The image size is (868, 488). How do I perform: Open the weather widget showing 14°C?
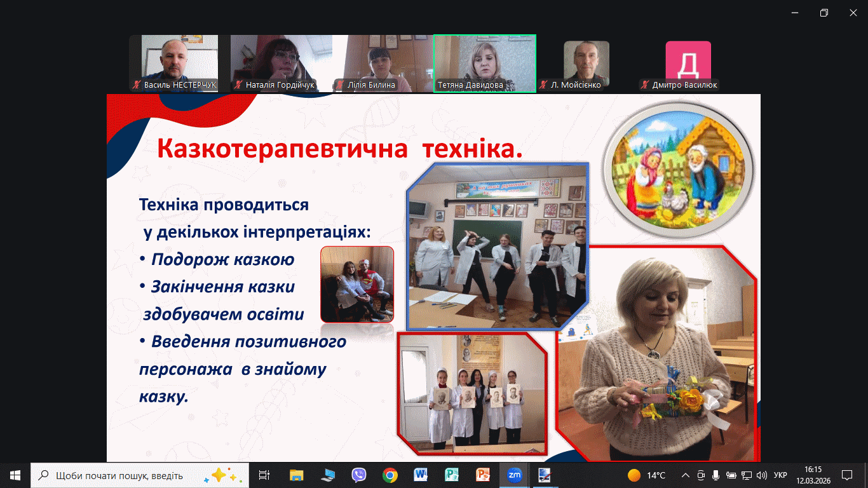tap(647, 475)
